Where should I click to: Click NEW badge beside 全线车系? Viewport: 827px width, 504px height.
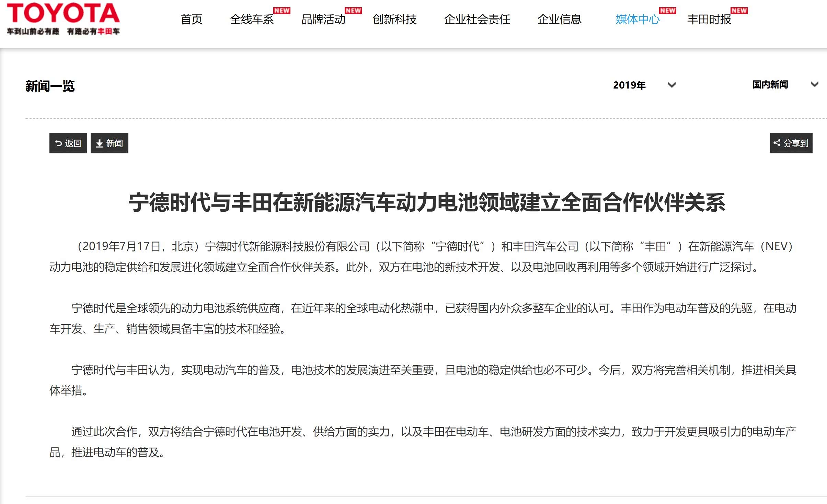coord(282,11)
